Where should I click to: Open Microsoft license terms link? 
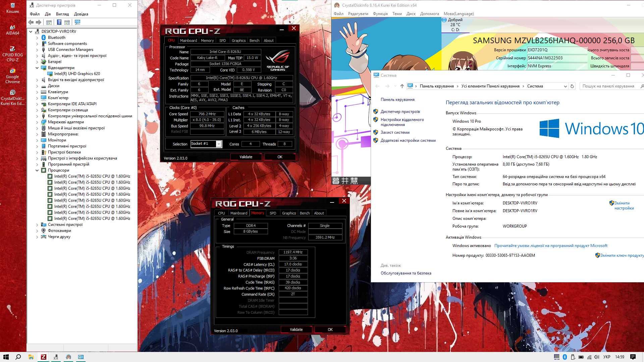[551, 246]
